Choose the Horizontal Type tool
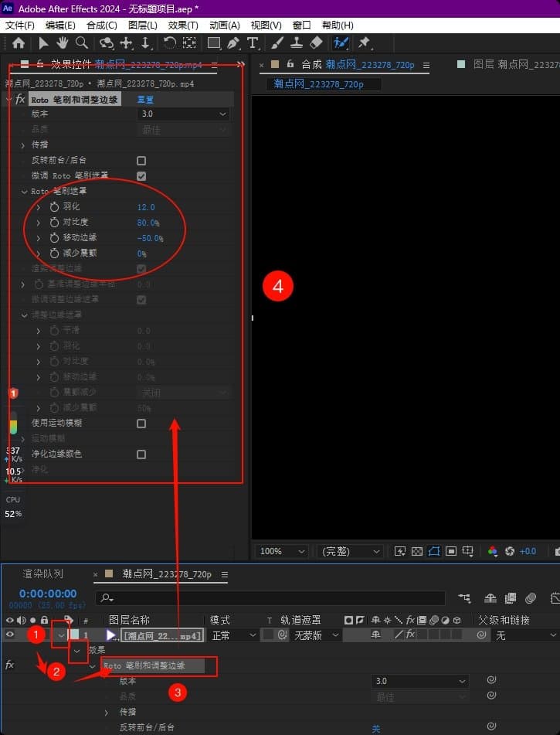 pyautogui.click(x=253, y=43)
